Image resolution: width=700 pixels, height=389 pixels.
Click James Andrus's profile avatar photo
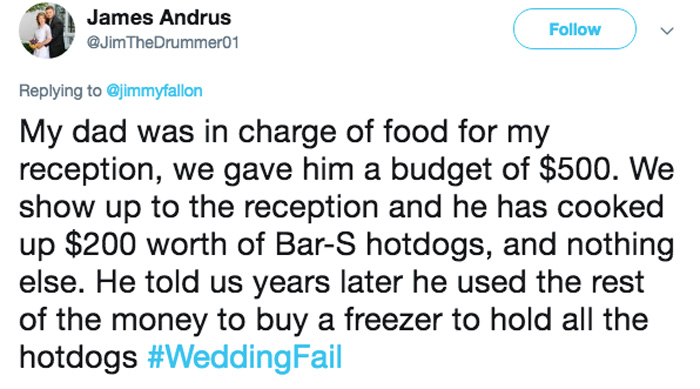coord(46,30)
